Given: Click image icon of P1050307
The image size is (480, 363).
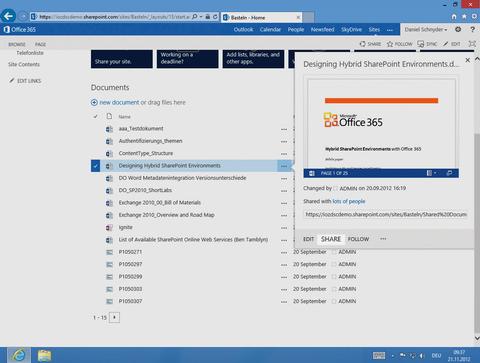Looking at the screenshot, I should pyautogui.click(x=109, y=301).
